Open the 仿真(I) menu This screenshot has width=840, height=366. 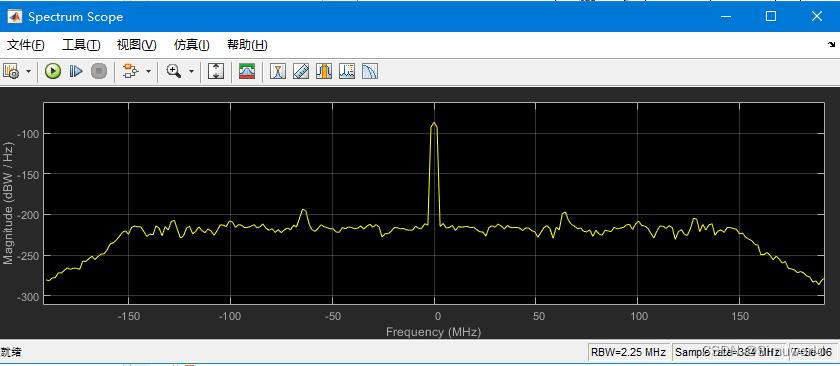[x=192, y=45]
